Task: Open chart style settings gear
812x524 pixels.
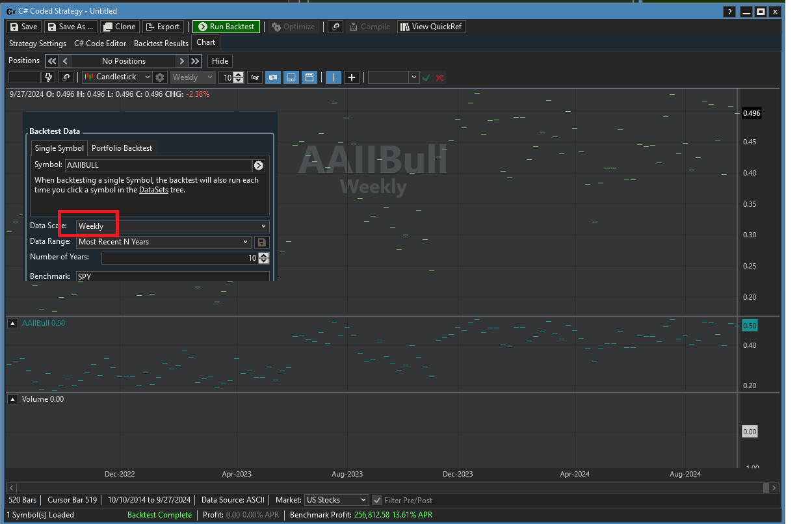Action: tap(160, 77)
